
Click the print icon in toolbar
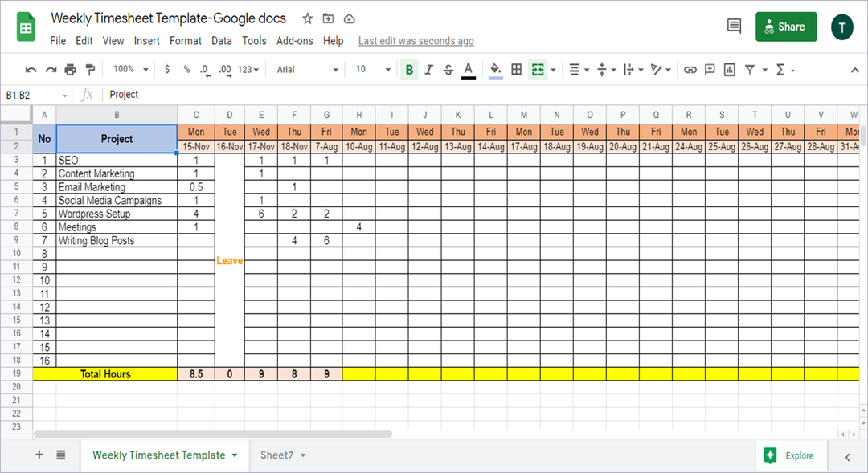click(70, 70)
